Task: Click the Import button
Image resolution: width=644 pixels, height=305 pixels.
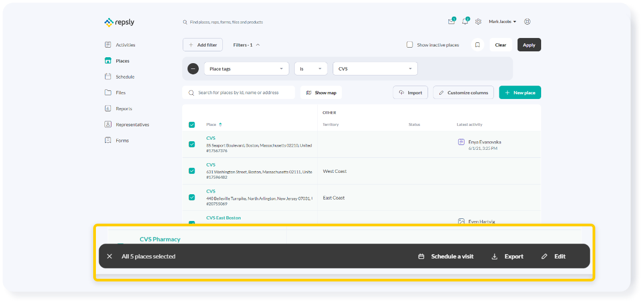Action: click(x=410, y=93)
